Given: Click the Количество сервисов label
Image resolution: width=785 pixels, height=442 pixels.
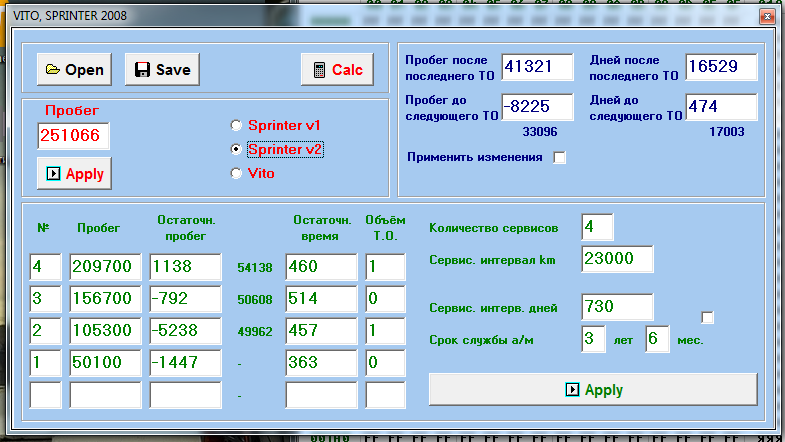Looking at the screenshot, I should click(493, 228).
